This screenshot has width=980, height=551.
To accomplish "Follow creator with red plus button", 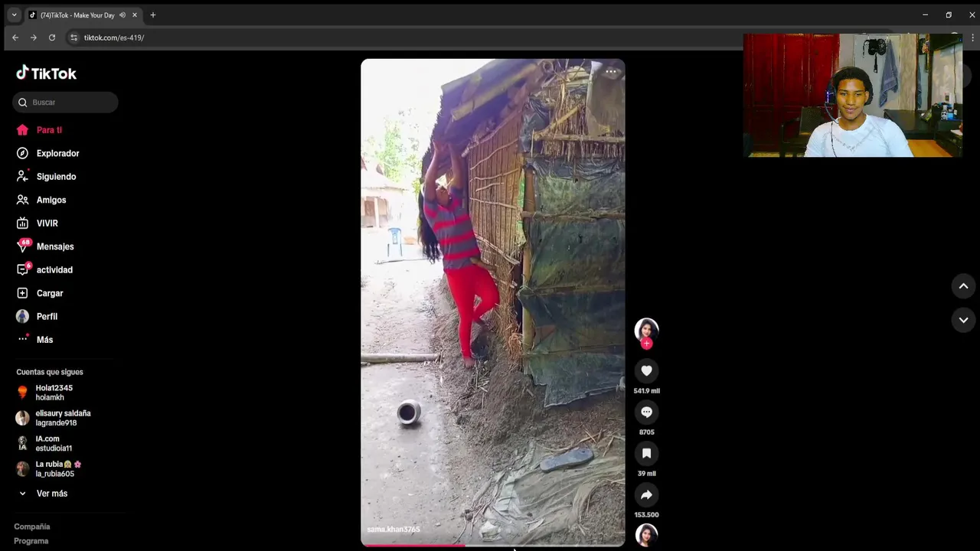I will point(646,344).
